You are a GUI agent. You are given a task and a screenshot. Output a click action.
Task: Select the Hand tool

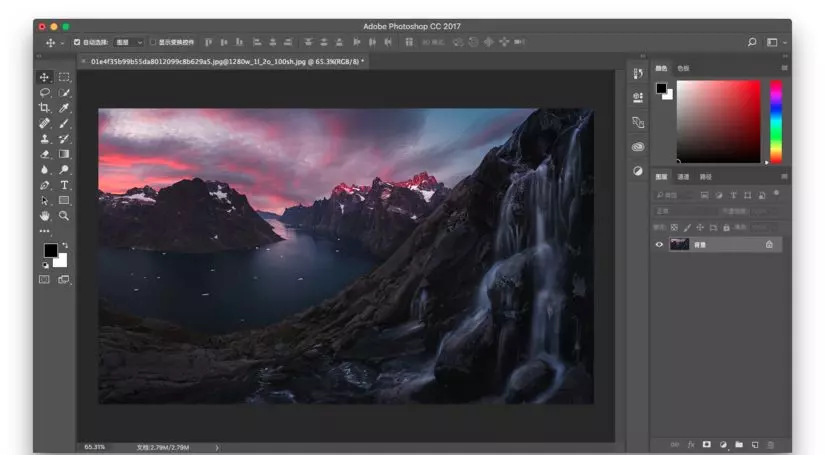45,215
